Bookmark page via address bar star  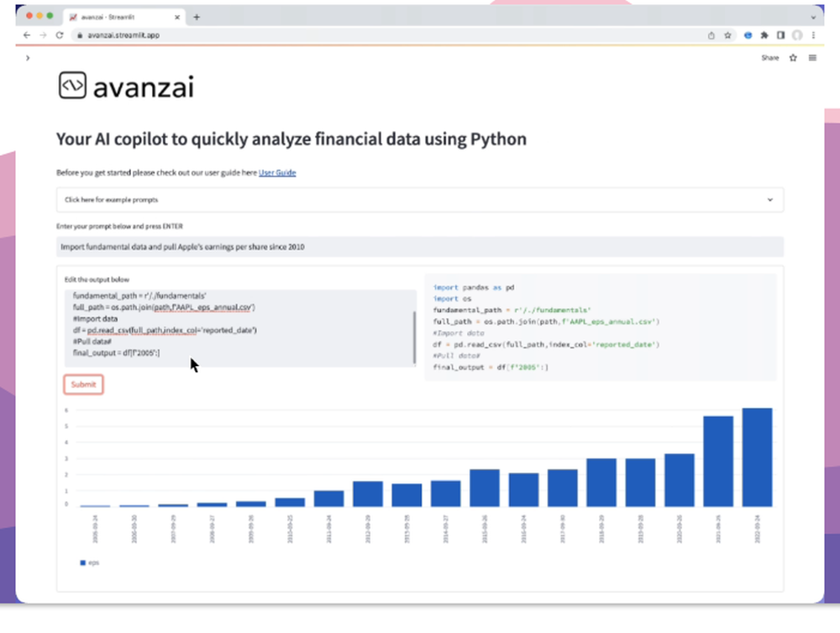pyautogui.click(x=727, y=35)
